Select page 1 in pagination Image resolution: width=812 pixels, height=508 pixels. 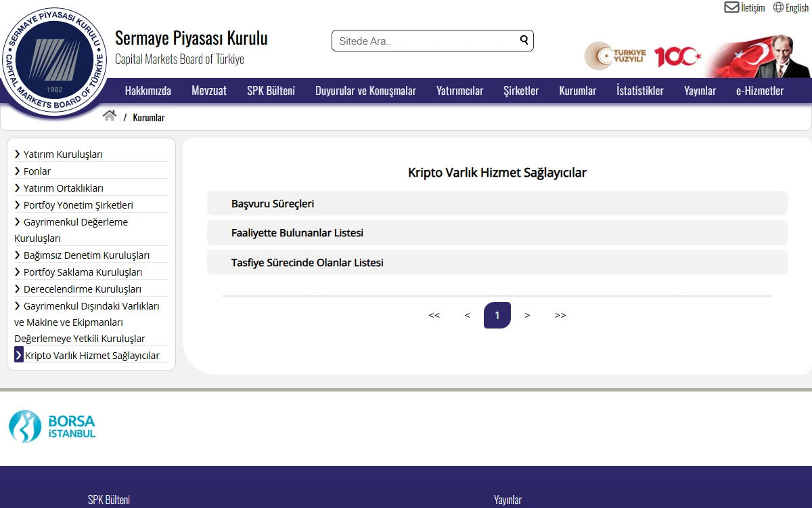point(497,315)
